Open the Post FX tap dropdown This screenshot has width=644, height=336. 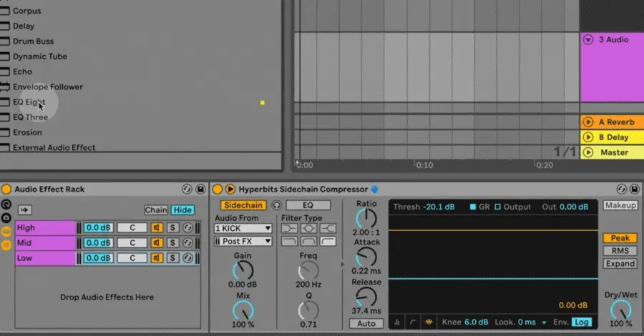tap(243, 241)
